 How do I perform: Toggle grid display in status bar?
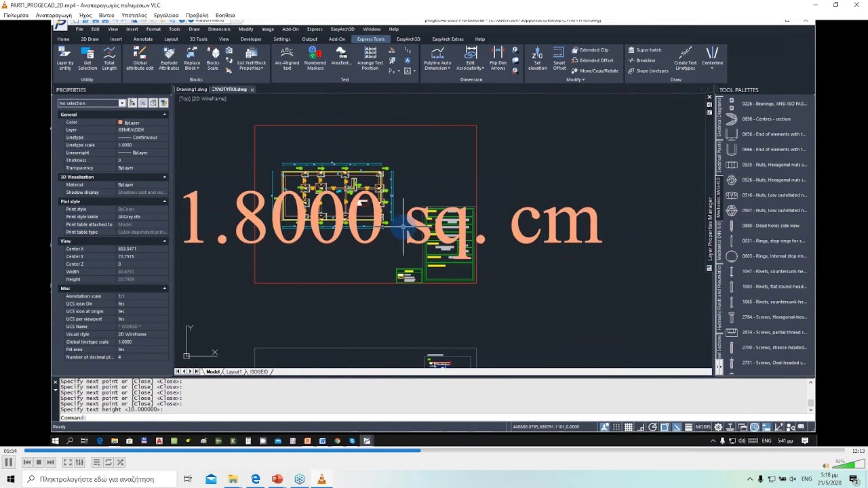(x=629, y=427)
